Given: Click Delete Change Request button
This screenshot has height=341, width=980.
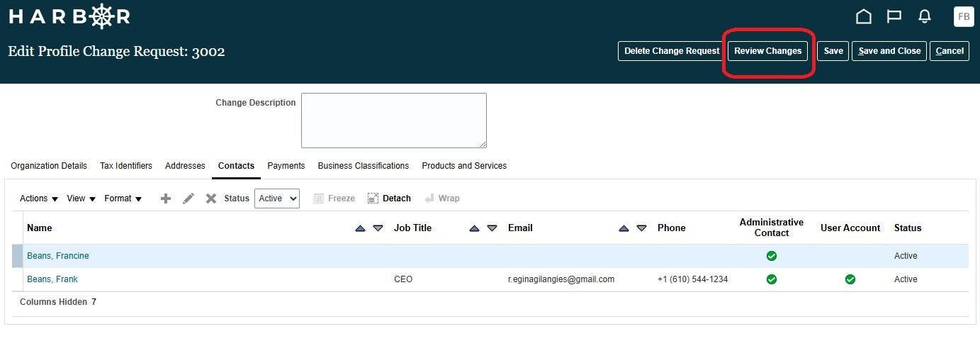Looking at the screenshot, I should pyautogui.click(x=672, y=51).
